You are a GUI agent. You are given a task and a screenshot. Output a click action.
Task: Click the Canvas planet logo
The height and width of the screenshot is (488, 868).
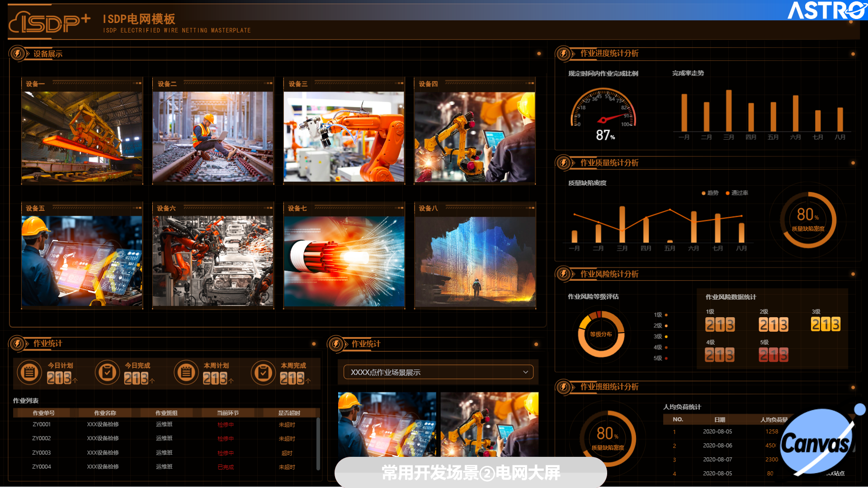(x=817, y=442)
